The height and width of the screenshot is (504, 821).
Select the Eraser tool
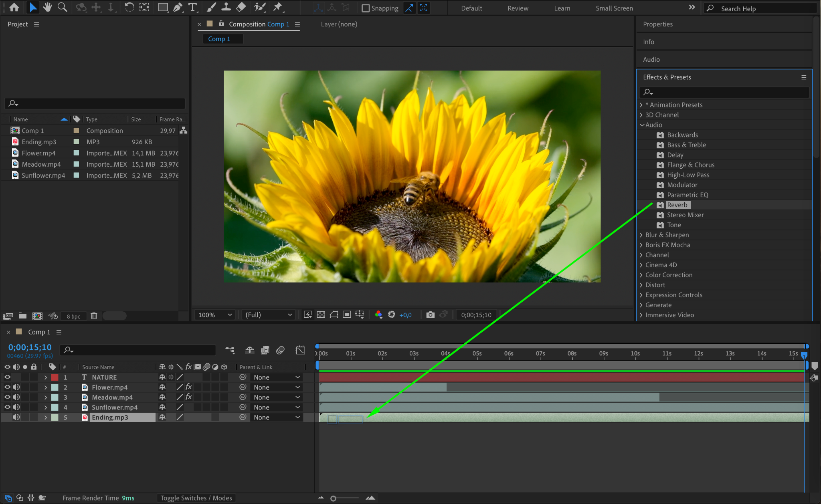pyautogui.click(x=241, y=7)
